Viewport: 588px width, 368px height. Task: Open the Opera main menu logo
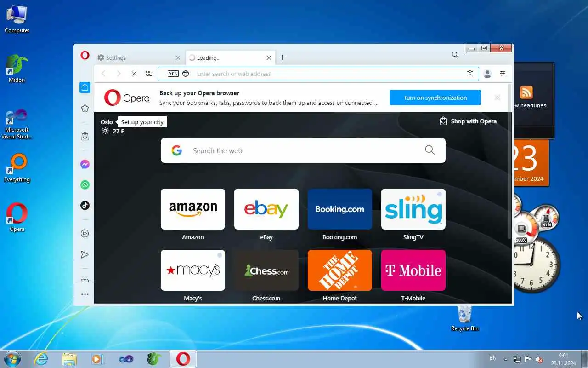(85, 55)
